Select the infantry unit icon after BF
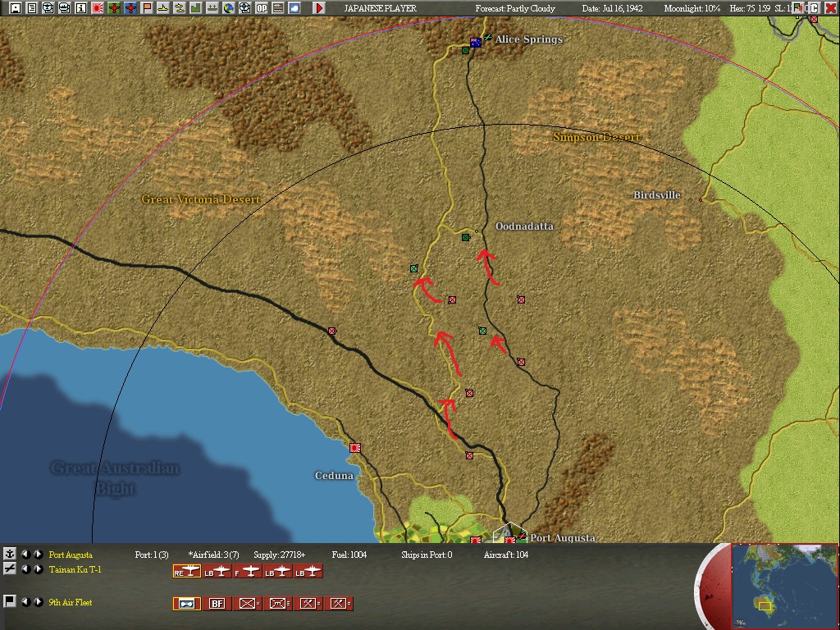The image size is (840, 630). point(248,604)
